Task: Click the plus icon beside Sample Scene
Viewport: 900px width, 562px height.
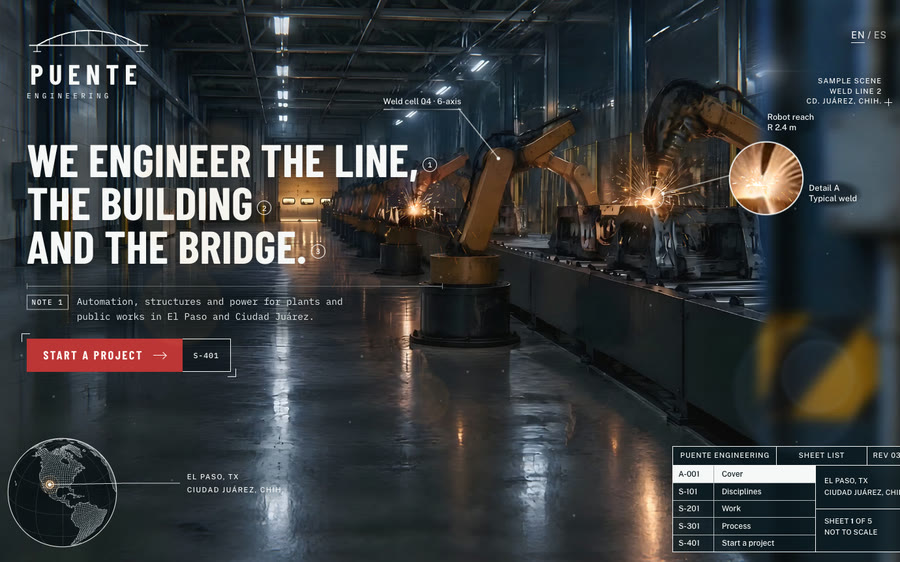Action: [889, 102]
